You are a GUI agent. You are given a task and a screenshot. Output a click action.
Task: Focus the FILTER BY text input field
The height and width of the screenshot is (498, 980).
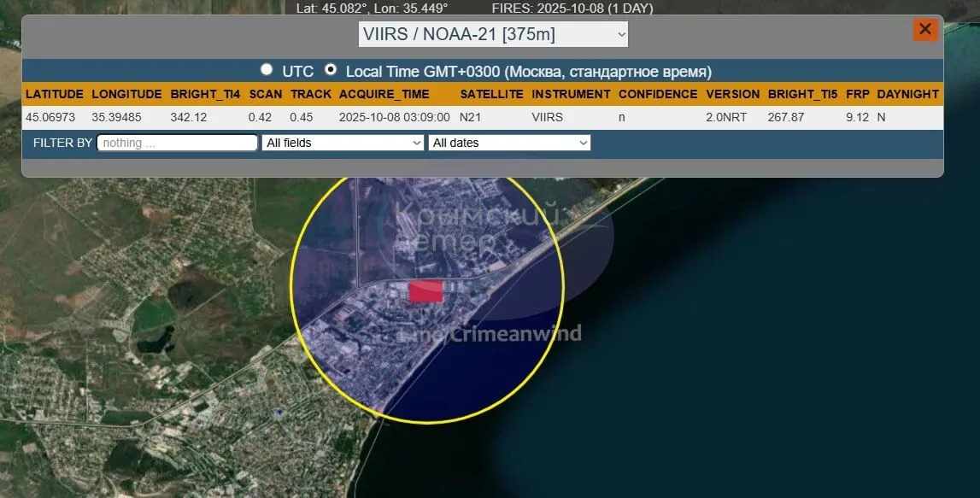[x=178, y=143]
